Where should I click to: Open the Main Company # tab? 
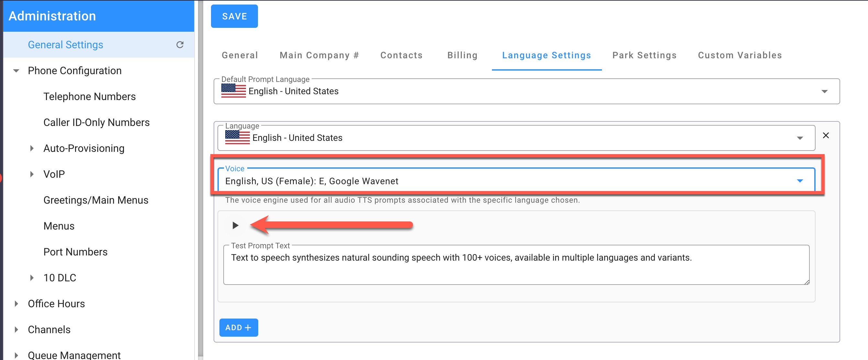[319, 55]
